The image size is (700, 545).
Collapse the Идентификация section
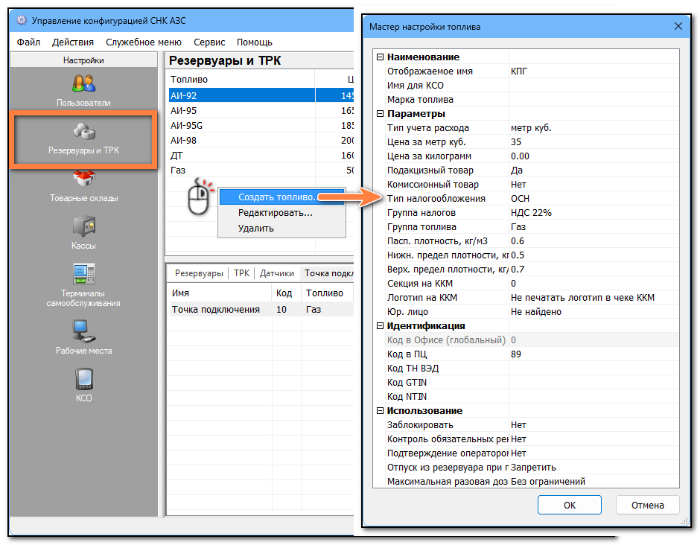coord(380,325)
